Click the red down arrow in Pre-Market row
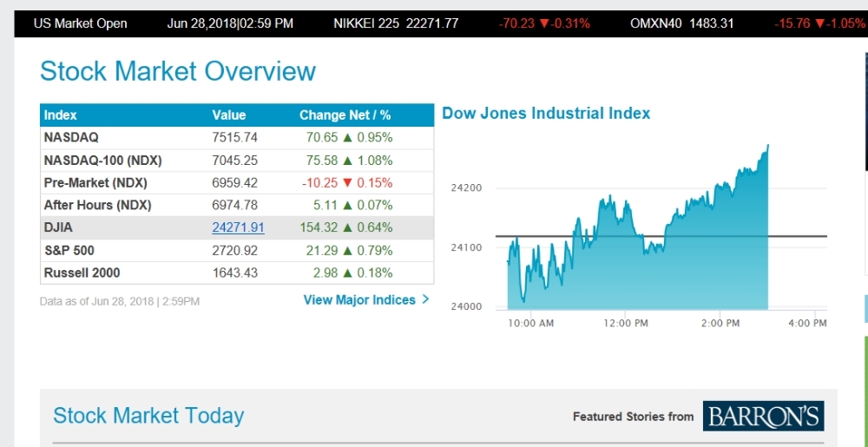The image size is (868, 447). click(x=347, y=183)
